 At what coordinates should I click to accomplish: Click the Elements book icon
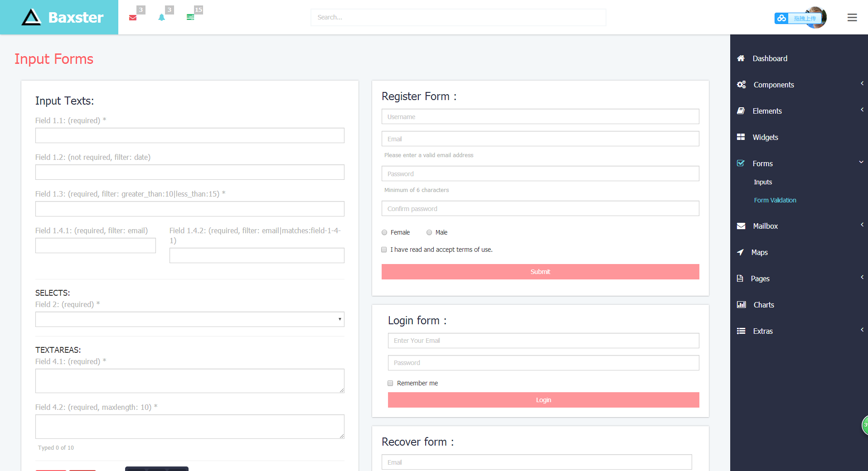(x=741, y=111)
